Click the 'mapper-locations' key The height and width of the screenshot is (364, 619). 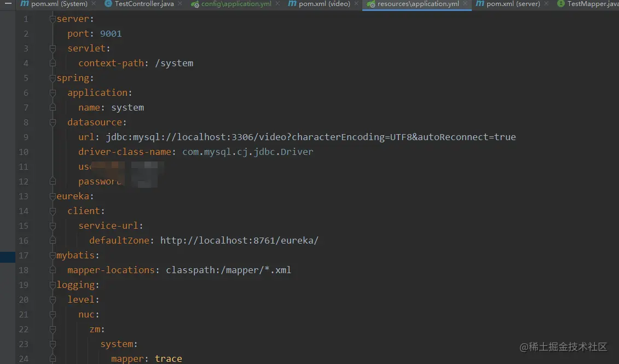tap(111, 270)
